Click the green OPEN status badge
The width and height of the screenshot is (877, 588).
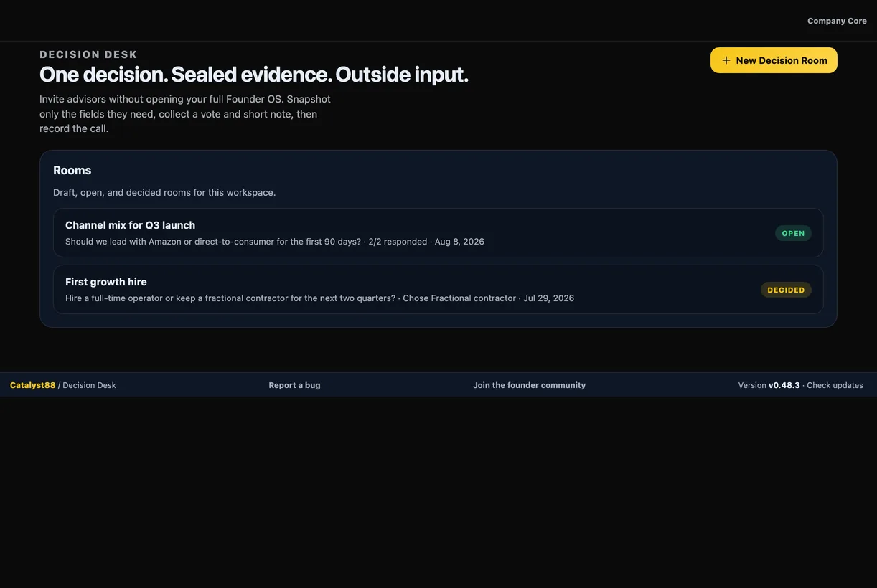tap(793, 233)
